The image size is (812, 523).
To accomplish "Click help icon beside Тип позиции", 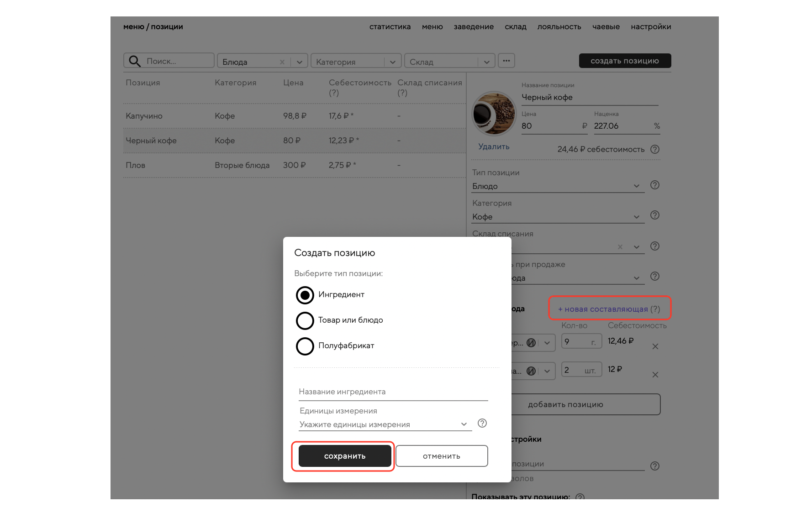I will click(654, 185).
